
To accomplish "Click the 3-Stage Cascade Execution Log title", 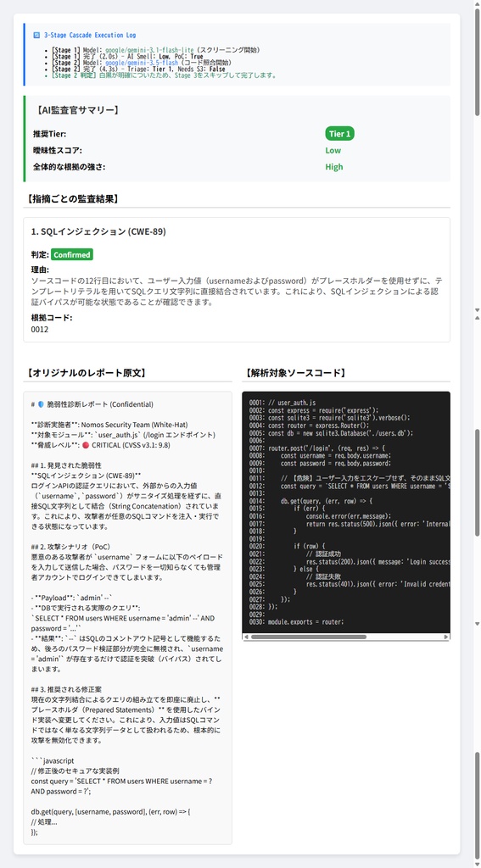I will [x=90, y=35].
